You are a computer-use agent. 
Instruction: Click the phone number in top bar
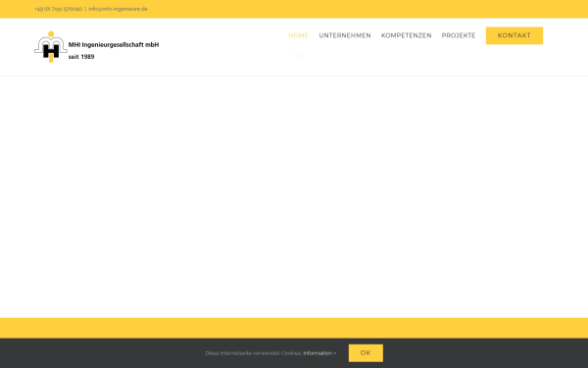pyautogui.click(x=59, y=9)
